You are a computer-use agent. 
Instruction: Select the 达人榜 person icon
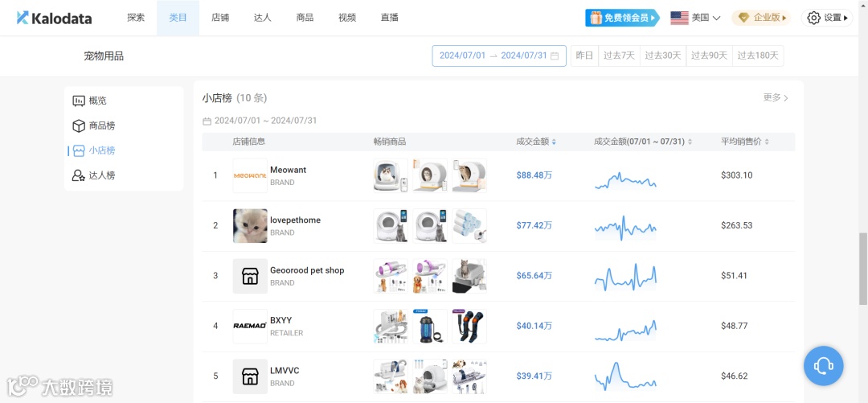point(79,175)
